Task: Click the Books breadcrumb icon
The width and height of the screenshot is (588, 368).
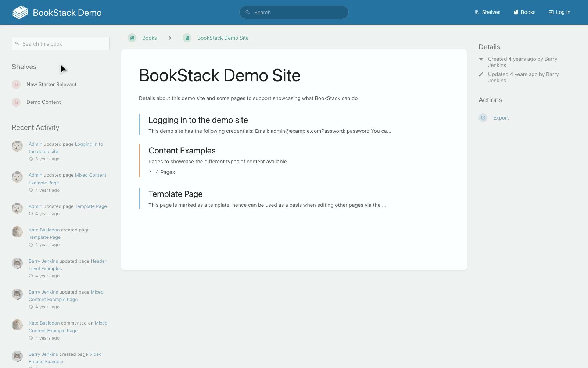Action: tap(132, 38)
